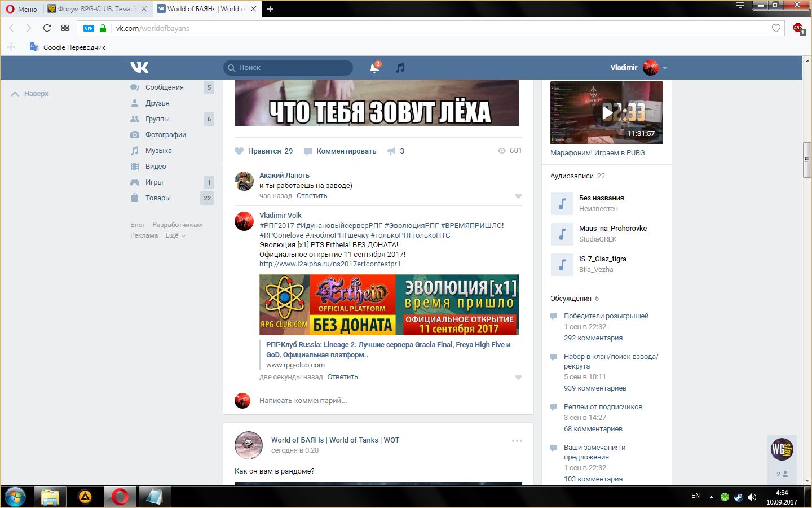This screenshot has height=508, width=812.
Task: Click Ответить under Акакий Лапоть's comment
Action: click(312, 196)
